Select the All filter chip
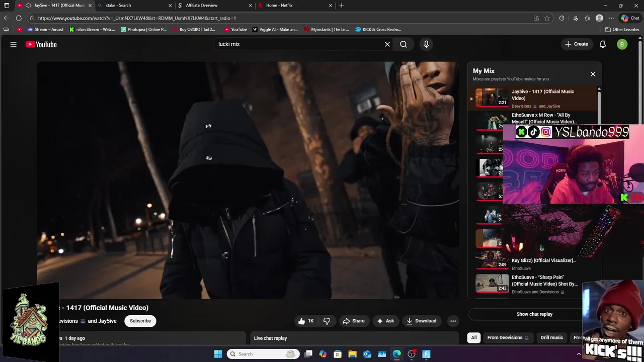Screen dimensions: 644x362 473,338
